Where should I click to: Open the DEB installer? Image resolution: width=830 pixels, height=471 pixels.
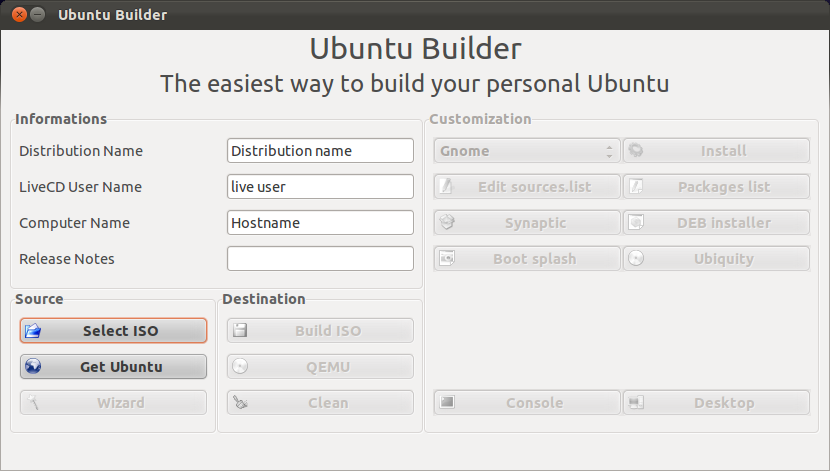pyautogui.click(x=716, y=223)
